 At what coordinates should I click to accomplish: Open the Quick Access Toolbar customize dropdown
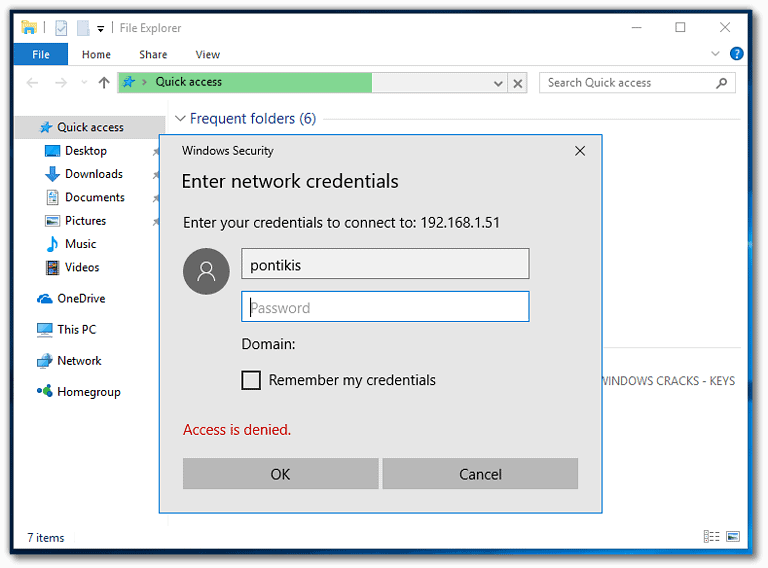[x=101, y=28]
